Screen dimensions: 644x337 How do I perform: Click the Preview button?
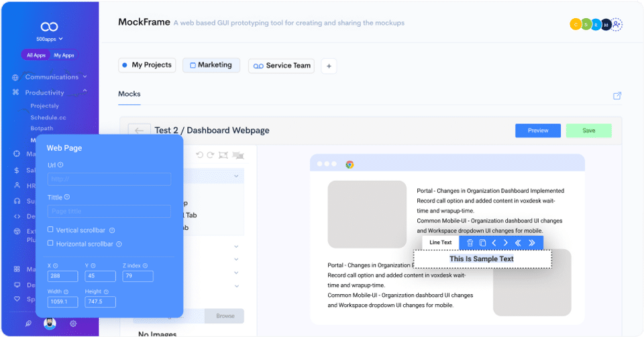pos(538,131)
